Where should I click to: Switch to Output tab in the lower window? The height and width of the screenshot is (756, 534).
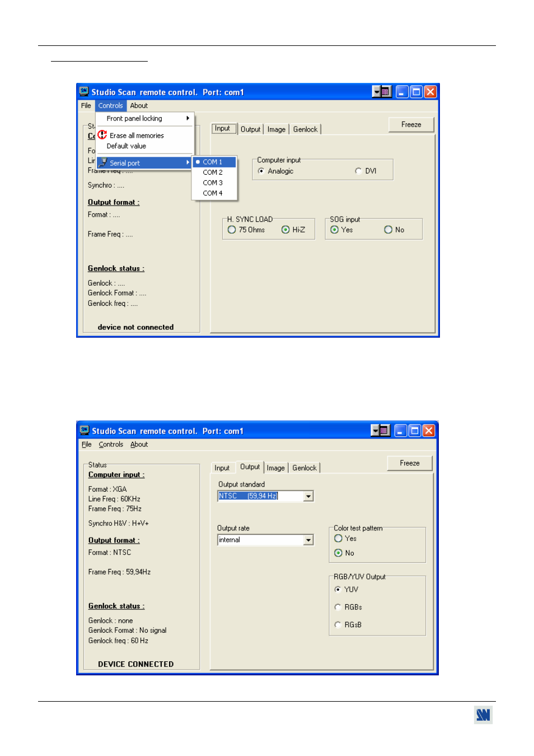pyautogui.click(x=250, y=466)
